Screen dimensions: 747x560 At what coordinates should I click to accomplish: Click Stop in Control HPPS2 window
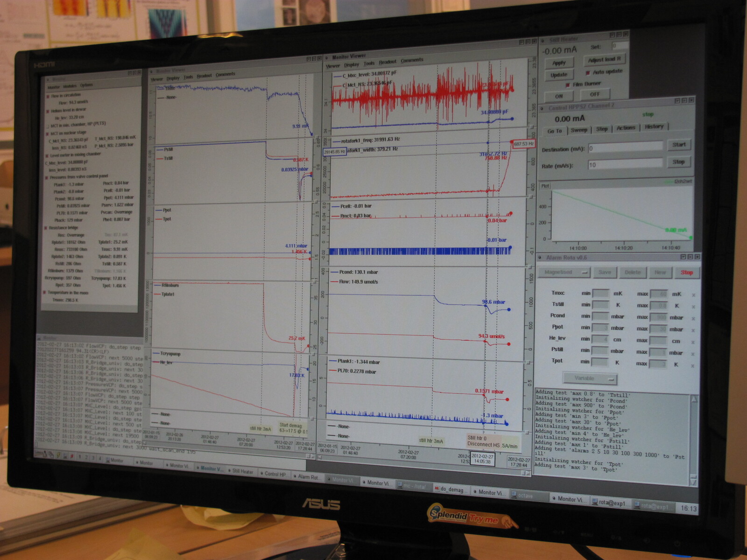[x=678, y=162]
